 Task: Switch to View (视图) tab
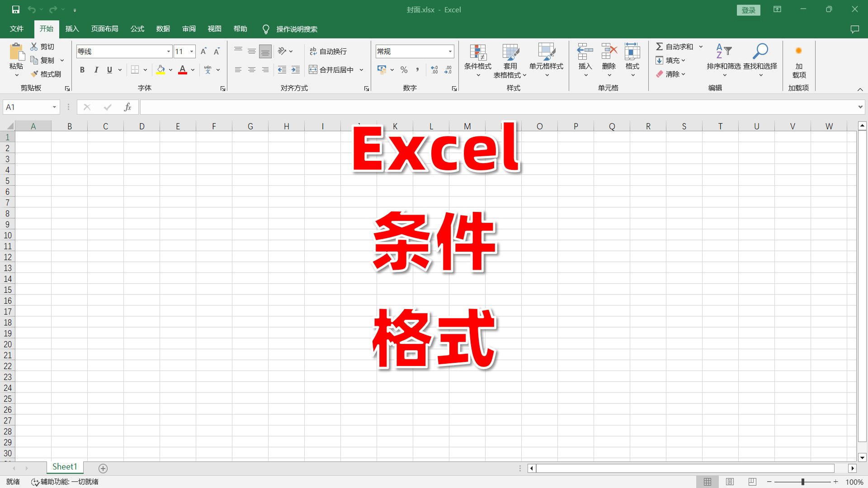point(215,29)
